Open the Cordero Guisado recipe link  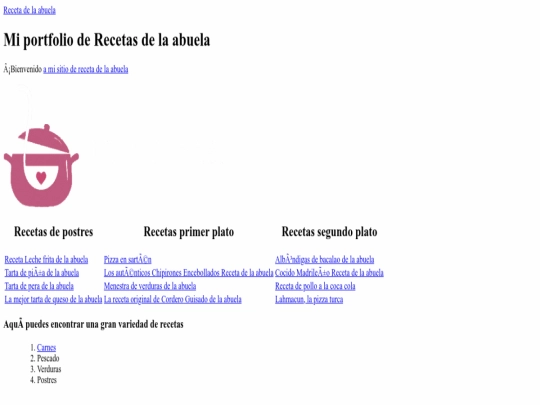[x=173, y=300]
